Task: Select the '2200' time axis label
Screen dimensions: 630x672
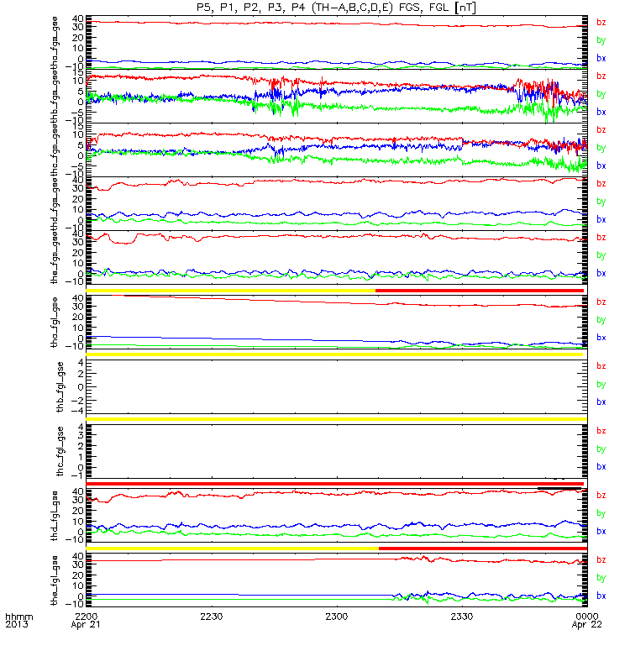Action: click(87, 617)
